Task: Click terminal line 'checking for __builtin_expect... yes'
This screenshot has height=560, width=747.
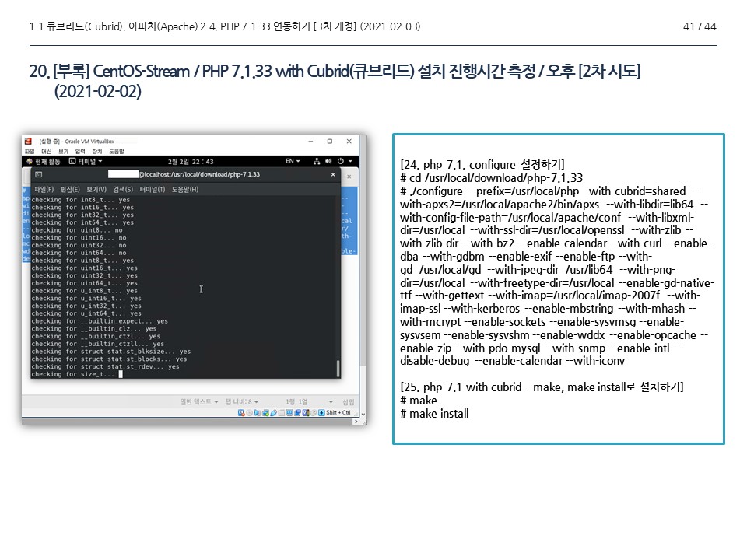Action: pyautogui.click(x=100, y=321)
